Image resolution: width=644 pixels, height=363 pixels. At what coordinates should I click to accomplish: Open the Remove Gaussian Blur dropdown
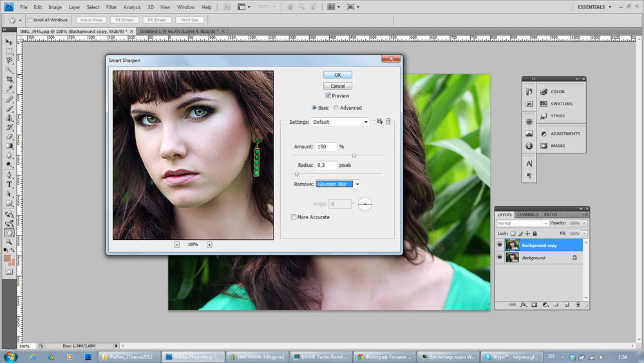[x=339, y=184]
